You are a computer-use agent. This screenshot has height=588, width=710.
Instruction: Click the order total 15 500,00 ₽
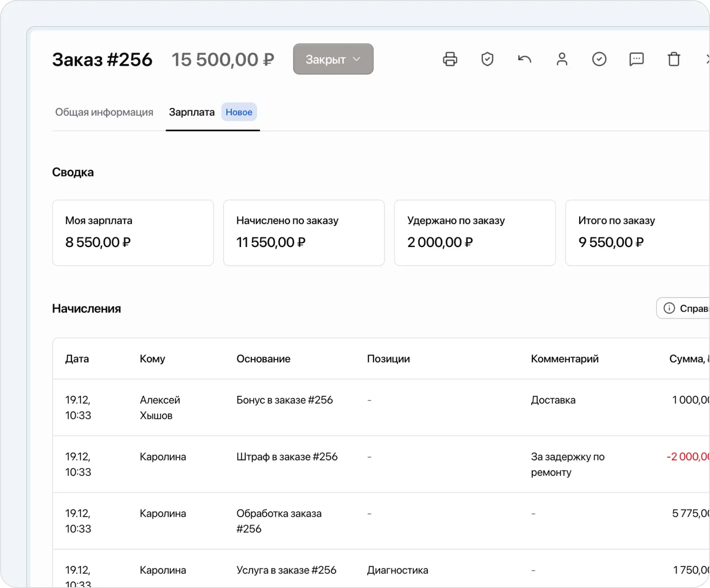click(223, 59)
